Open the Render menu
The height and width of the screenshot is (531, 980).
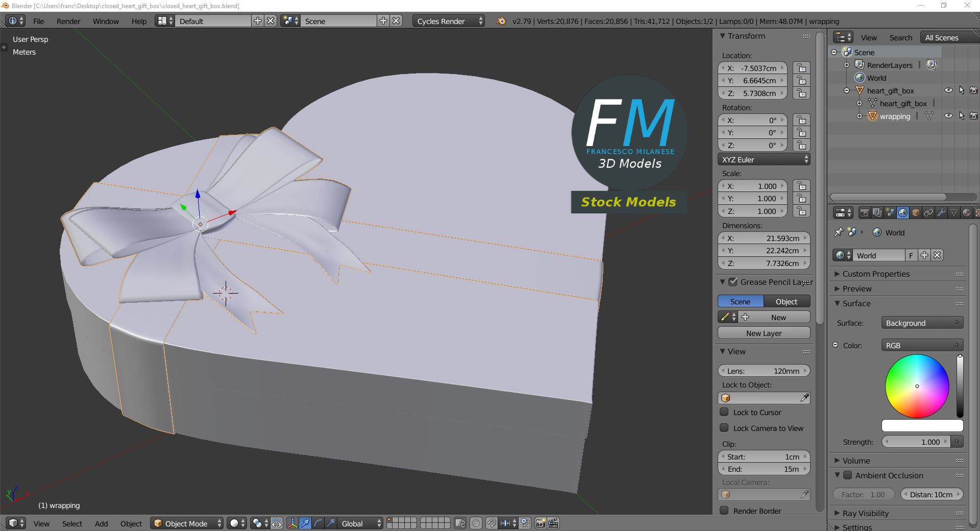click(x=68, y=21)
